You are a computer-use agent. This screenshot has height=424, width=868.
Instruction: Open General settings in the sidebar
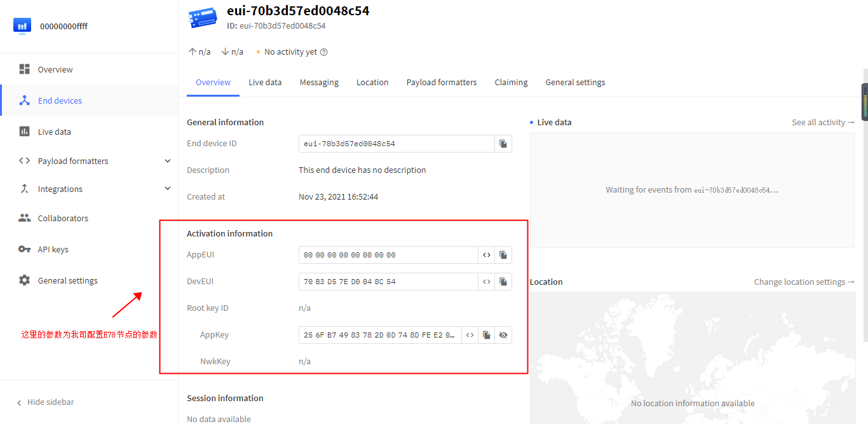click(x=67, y=280)
